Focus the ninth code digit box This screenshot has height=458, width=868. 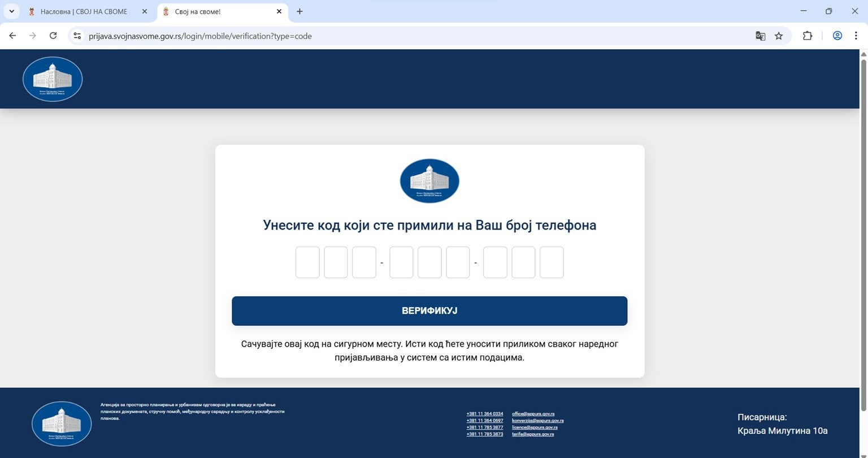[552, 262]
